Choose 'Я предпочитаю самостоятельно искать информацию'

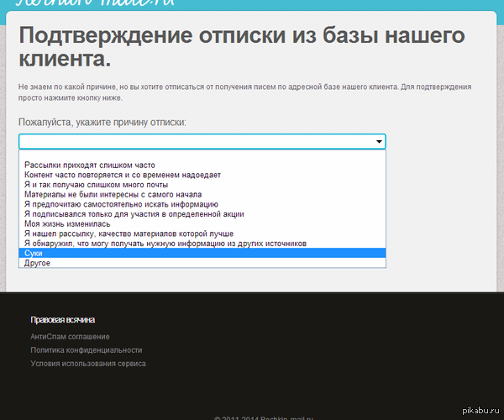122,204
